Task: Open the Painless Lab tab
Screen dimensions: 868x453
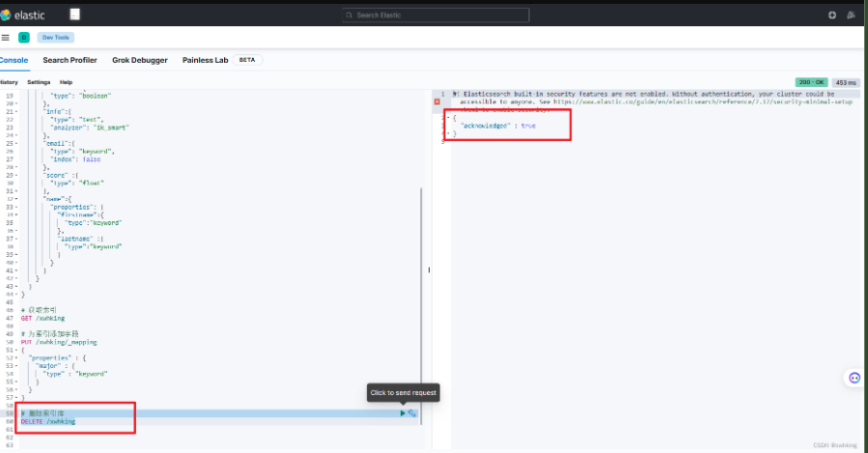Action: point(205,60)
